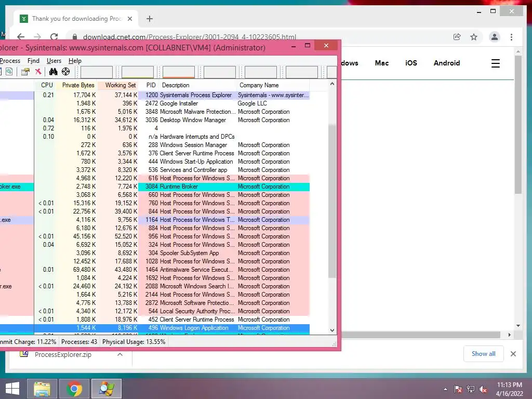This screenshot has height=399, width=532.
Task: Click red X Kill Process toolbar icon
Action: tap(38, 72)
